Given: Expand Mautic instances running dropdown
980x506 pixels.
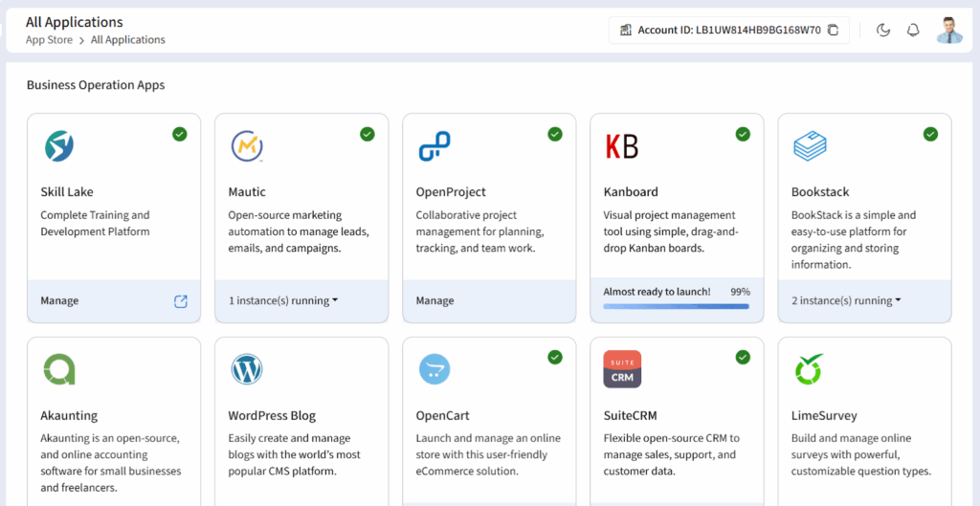Looking at the screenshot, I should pos(284,301).
